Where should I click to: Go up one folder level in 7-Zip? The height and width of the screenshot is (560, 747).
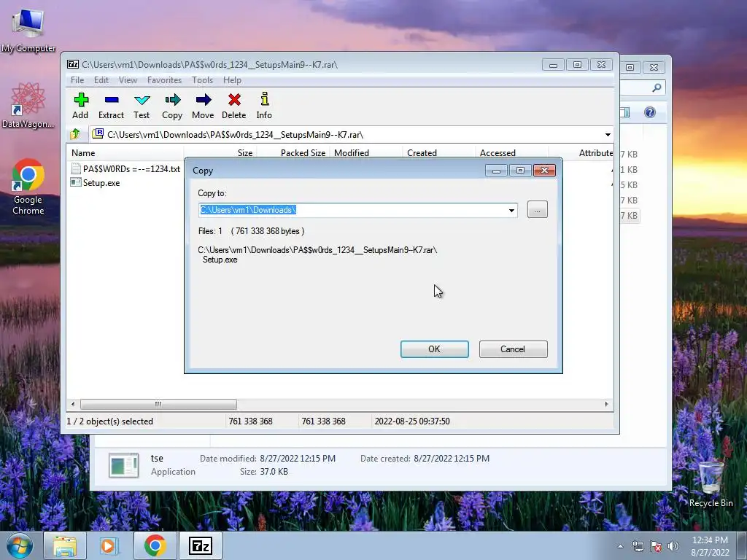point(75,134)
